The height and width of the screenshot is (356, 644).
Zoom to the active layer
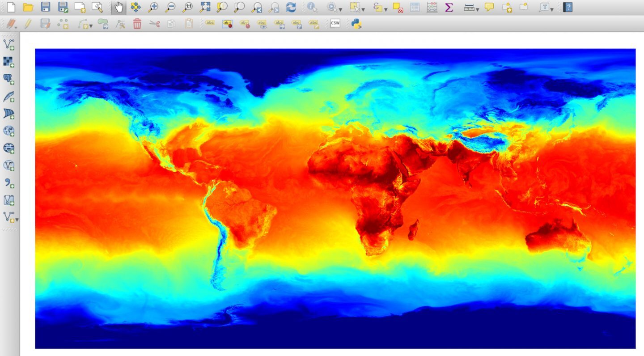pos(239,7)
